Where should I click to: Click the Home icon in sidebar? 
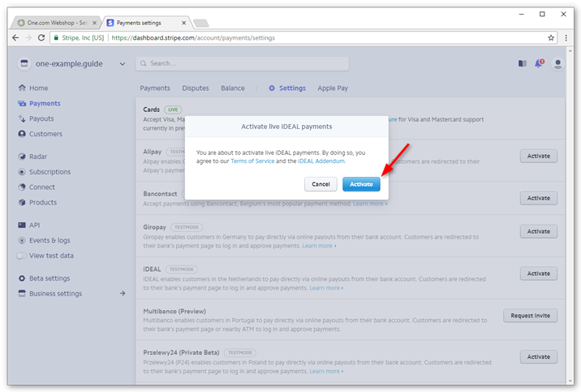[22, 88]
